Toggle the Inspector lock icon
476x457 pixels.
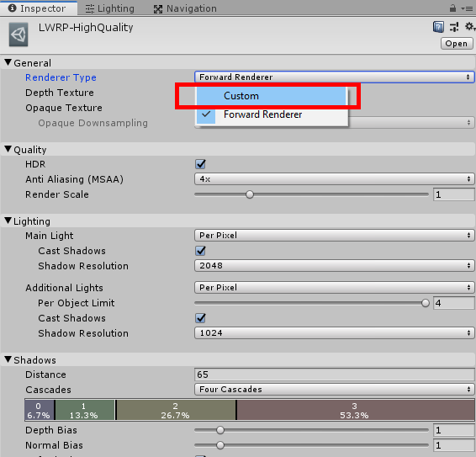click(452, 8)
